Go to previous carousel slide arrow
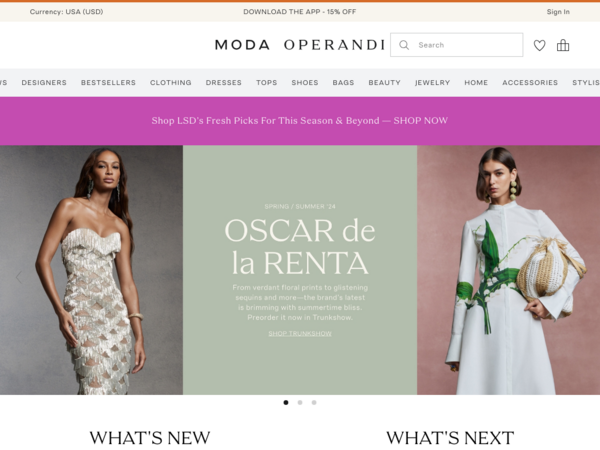 click(x=19, y=277)
